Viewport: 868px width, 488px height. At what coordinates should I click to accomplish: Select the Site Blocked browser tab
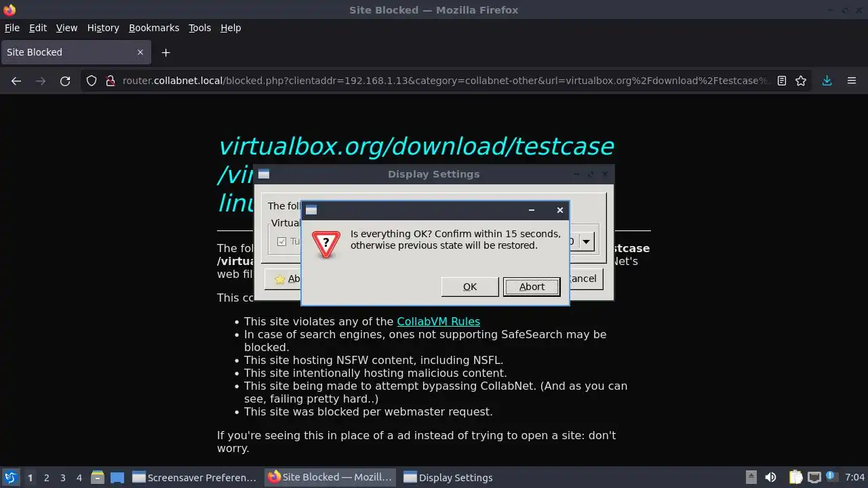75,52
